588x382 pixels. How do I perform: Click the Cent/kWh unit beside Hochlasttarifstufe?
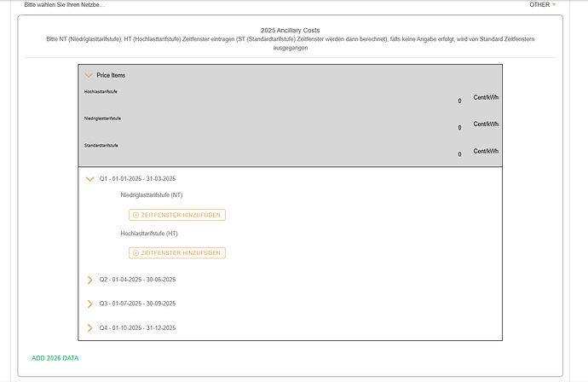[486, 97]
